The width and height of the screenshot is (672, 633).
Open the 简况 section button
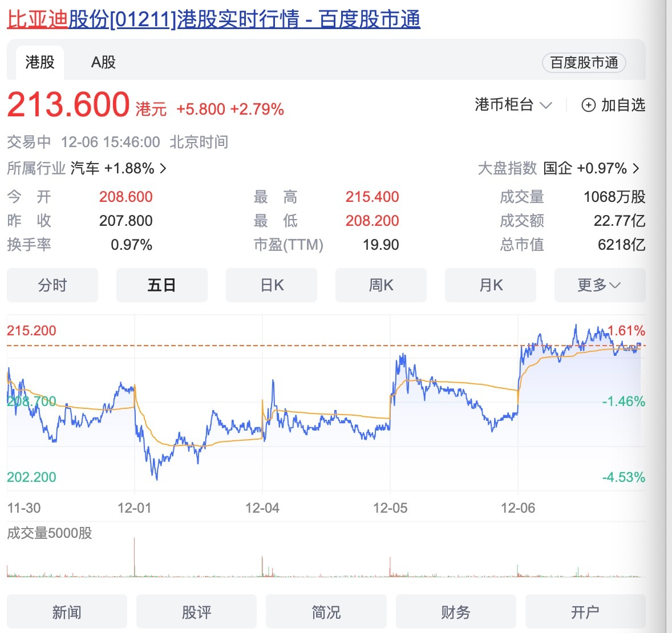tap(326, 611)
